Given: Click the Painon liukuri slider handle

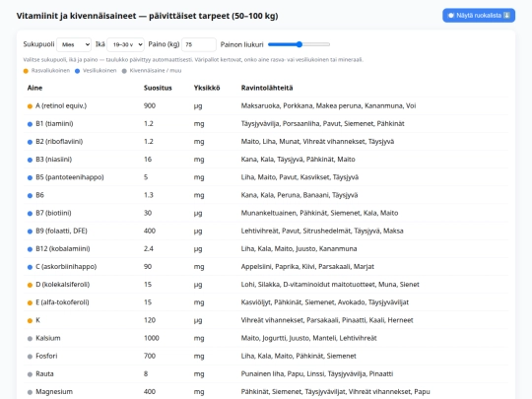Looking at the screenshot, I should [299, 44].
